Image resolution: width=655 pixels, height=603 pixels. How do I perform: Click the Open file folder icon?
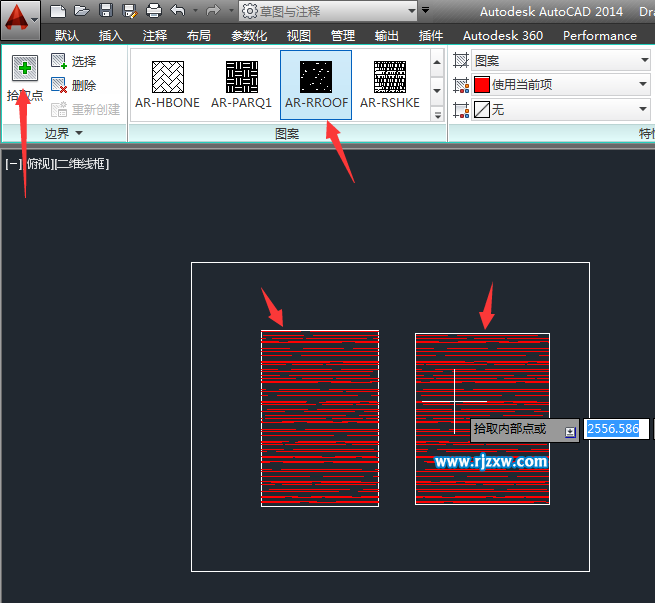coord(82,11)
